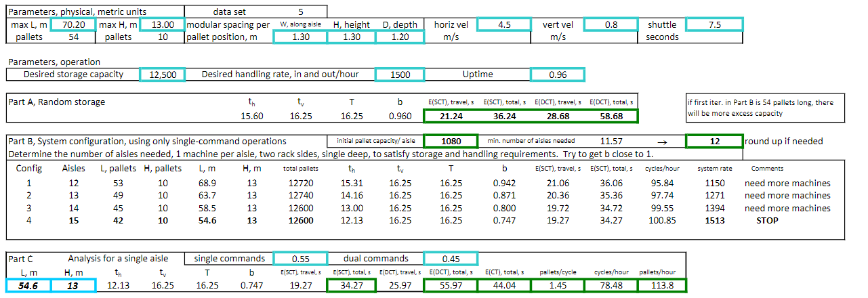Viewport: 868px width, 298px height.
Task: Click Part C H, m input cell below its header
Action: [73, 286]
